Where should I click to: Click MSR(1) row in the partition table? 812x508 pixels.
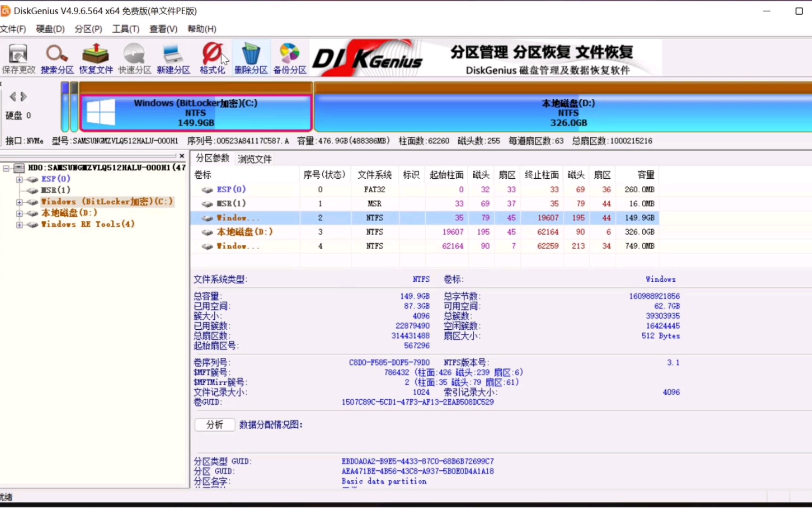coord(425,204)
